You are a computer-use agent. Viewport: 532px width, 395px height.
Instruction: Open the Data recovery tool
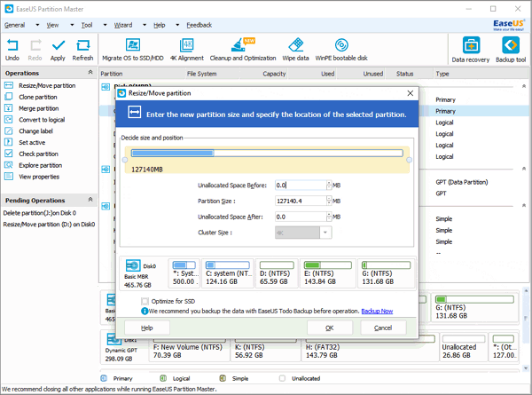coord(471,50)
